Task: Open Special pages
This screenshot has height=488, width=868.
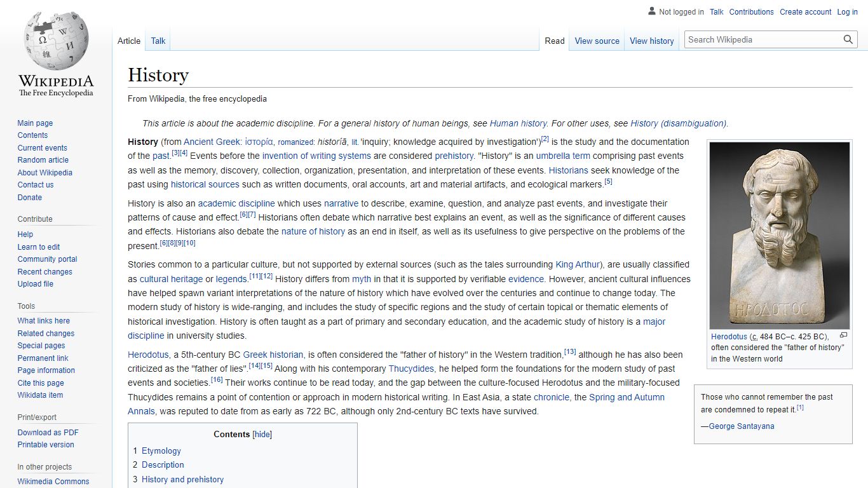Action: 41,346
